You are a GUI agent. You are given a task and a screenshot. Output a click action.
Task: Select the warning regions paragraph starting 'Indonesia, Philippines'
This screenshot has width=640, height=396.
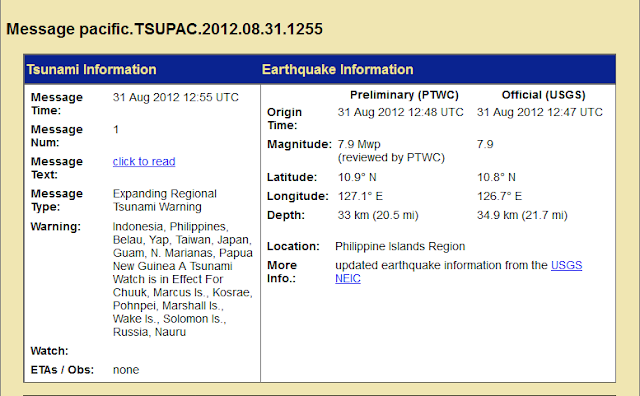[x=183, y=279]
